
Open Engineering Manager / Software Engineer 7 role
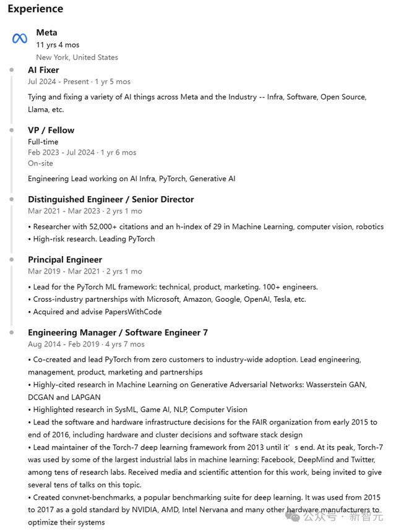(118, 332)
